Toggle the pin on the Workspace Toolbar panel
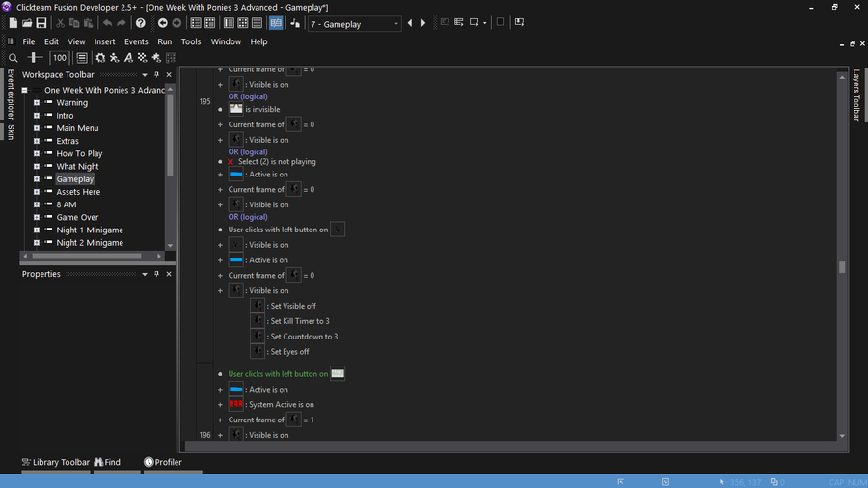Image resolution: width=868 pixels, height=488 pixels. point(156,74)
